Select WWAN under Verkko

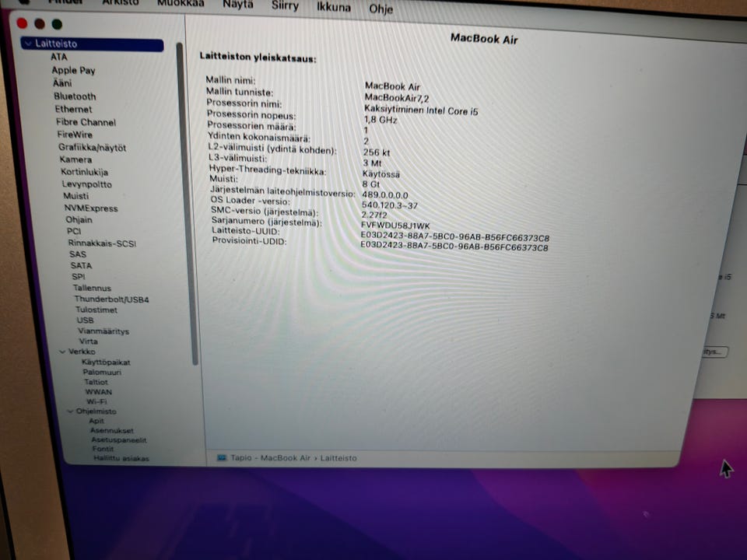[99, 392]
